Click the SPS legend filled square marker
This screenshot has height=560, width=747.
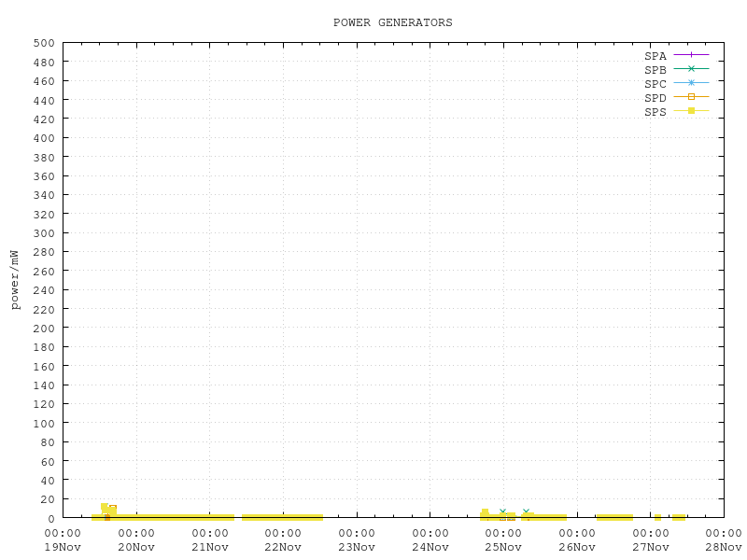(x=691, y=111)
